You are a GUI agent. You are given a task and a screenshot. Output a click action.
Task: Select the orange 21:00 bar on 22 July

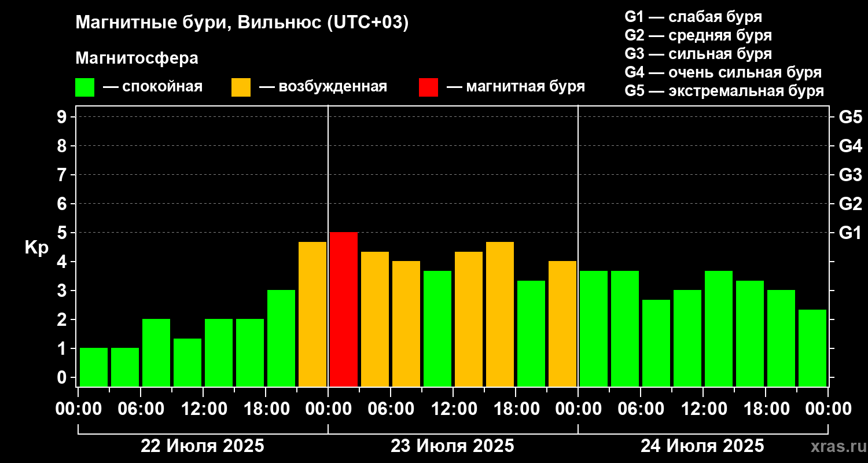pyautogui.click(x=312, y=314)
